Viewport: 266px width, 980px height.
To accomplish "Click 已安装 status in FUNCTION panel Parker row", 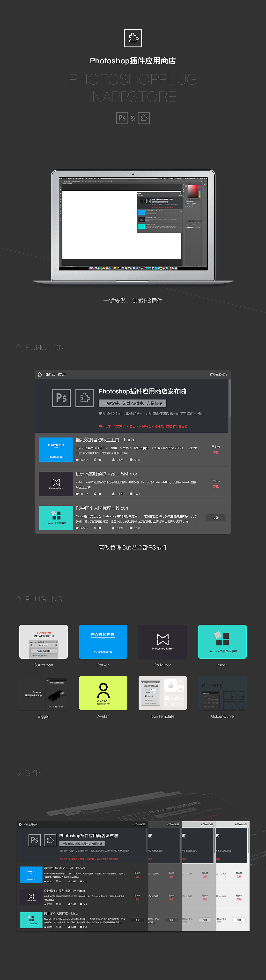I will [x=215, y=447].
